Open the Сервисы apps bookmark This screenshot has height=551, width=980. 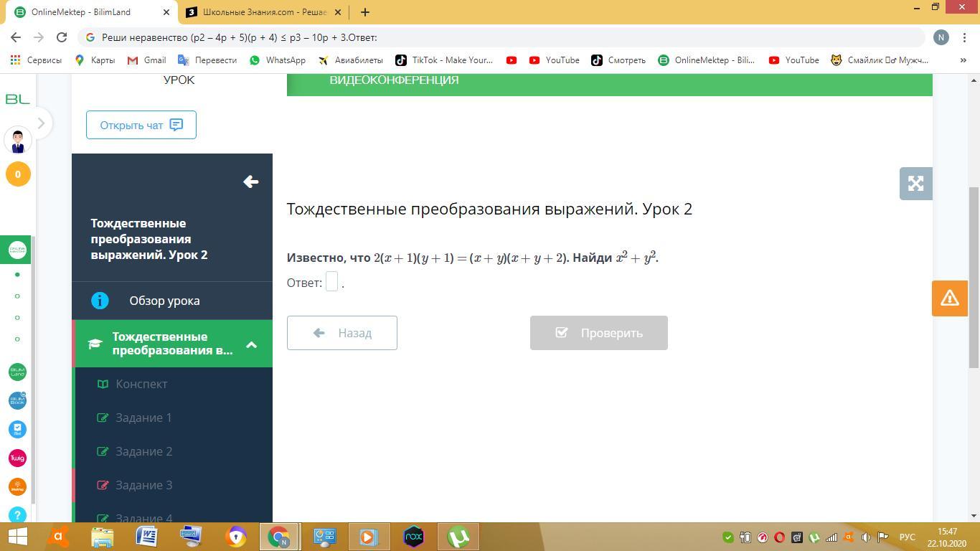[36, 60]
